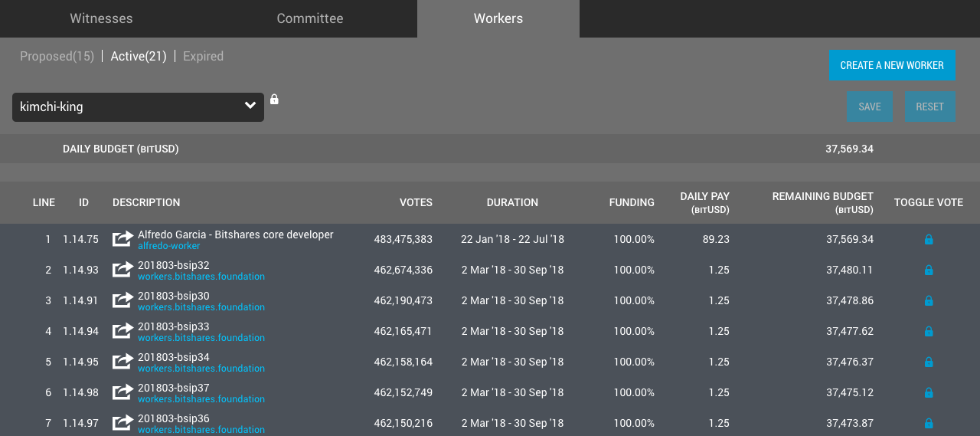Open alfredo-worker account link

(168, 246)
